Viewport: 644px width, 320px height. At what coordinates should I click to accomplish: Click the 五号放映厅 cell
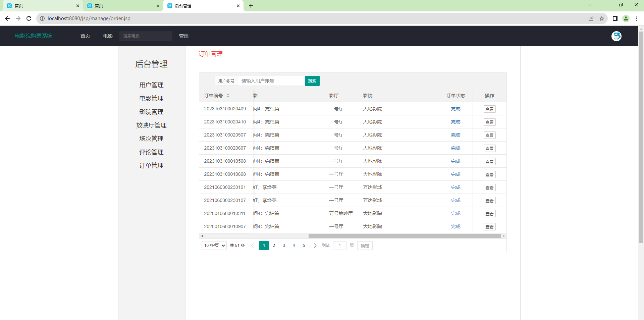click(341, 213)
